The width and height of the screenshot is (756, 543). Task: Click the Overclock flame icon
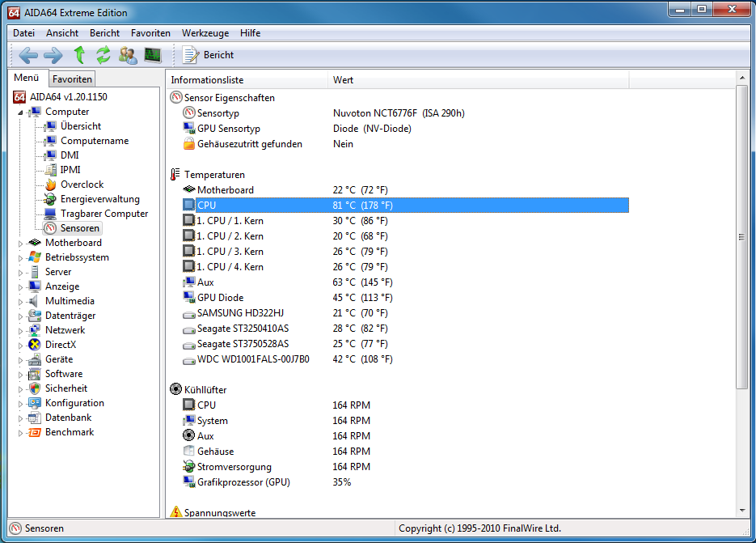[x=50, y=185]
